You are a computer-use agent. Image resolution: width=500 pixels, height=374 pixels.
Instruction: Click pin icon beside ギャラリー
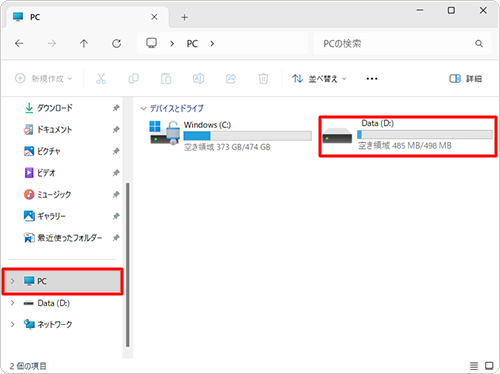116,216
